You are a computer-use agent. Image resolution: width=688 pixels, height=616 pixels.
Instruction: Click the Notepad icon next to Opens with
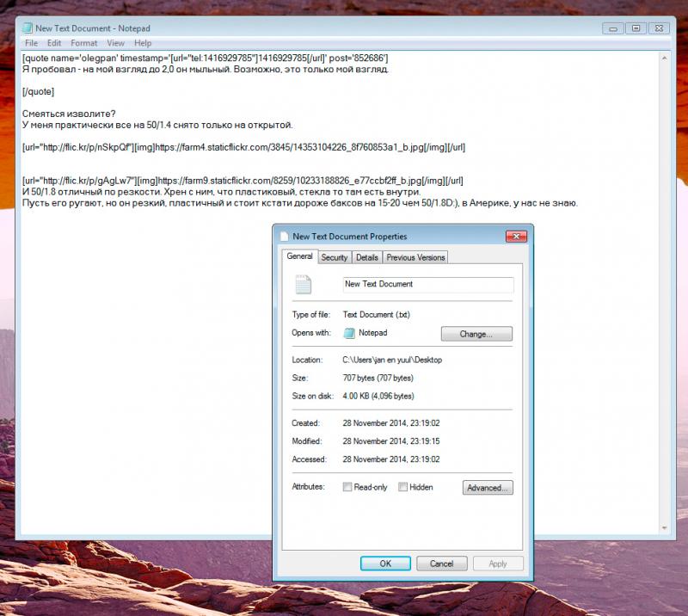coord(349,333)
